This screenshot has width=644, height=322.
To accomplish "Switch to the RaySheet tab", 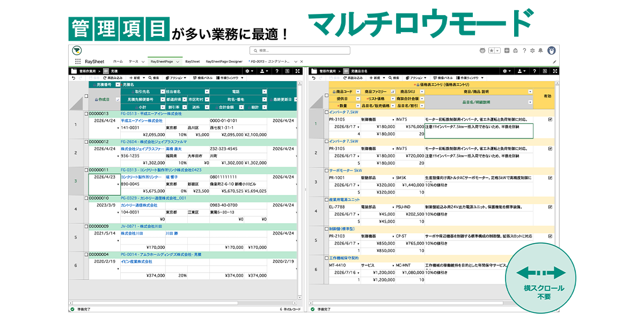I will [x=193, y=62].
